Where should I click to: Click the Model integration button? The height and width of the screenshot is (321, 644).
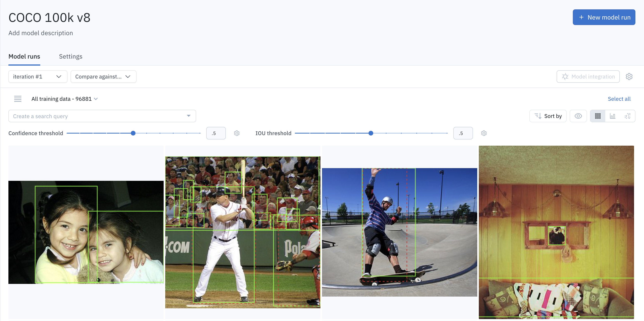point(588,76)
